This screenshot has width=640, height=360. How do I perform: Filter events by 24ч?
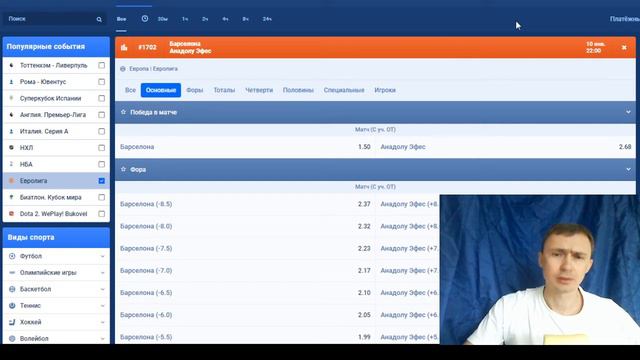pyautogui.click(x=267, y=19)
